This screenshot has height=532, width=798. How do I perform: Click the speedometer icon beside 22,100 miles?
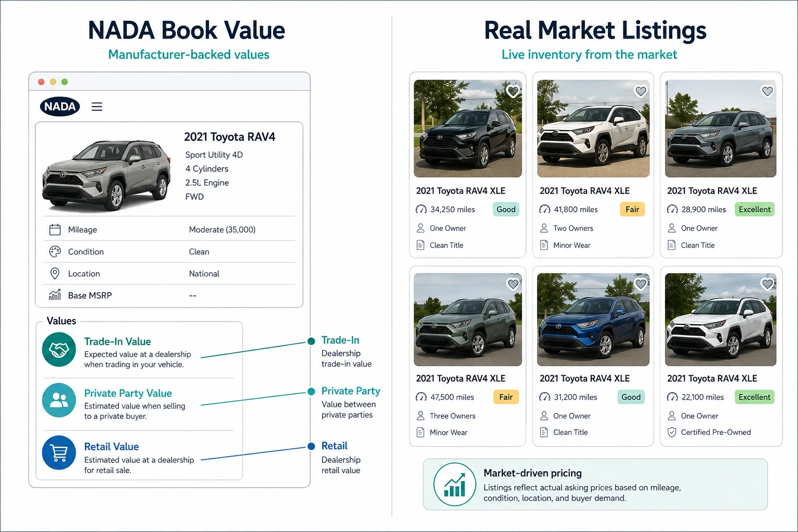pyautogui.click(x=672, y=397)
